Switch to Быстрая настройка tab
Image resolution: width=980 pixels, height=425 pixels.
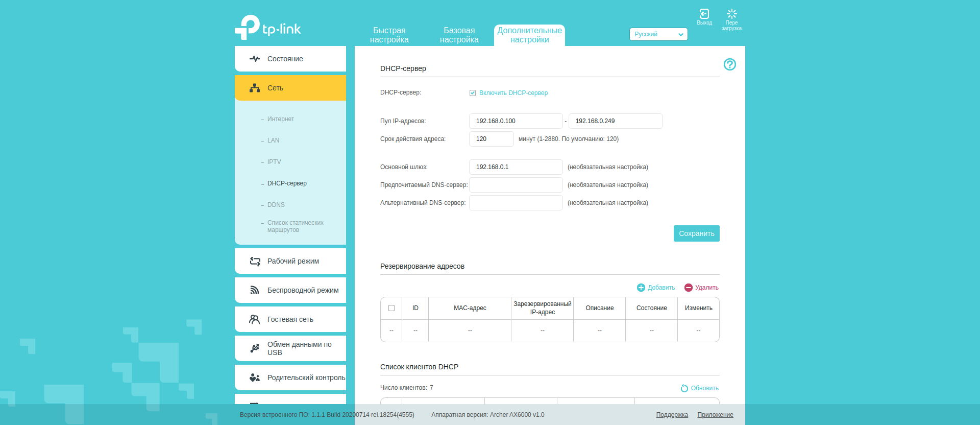[389, 35]
